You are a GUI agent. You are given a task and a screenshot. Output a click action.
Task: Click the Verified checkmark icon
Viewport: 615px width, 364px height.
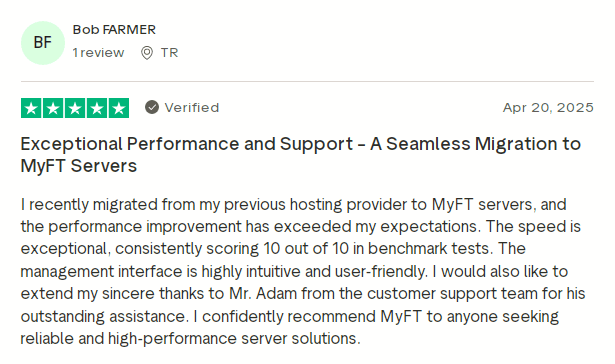(152, 107)
